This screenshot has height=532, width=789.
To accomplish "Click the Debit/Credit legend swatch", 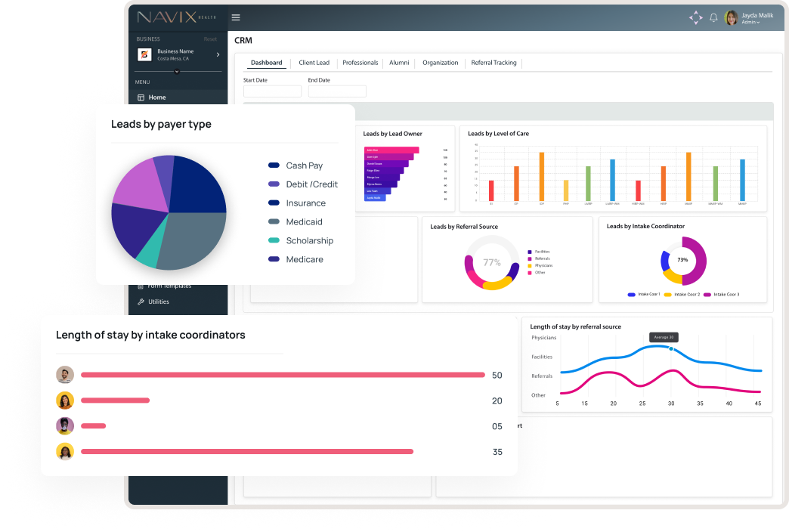I will 274,184.
